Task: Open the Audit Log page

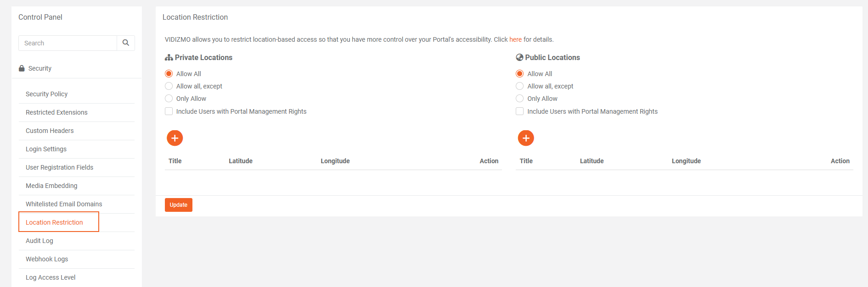Action: [x=39, y=241]
